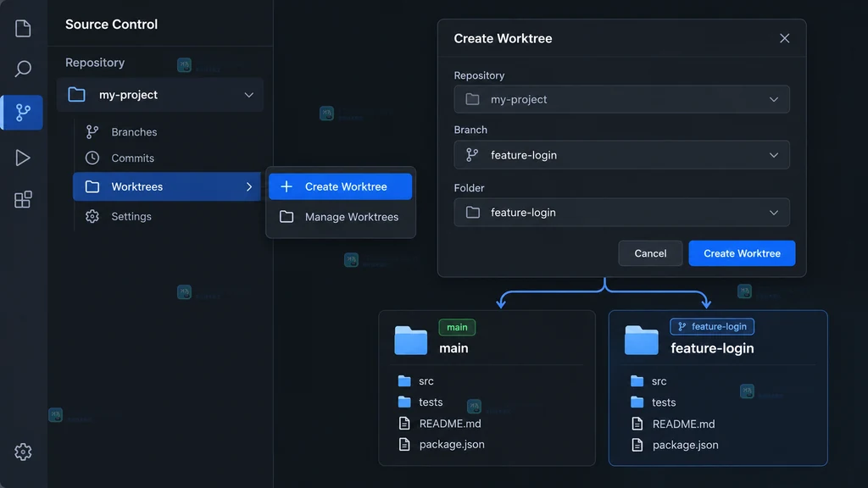
Task: Click the main worktree card title
Action: (453, 348)
